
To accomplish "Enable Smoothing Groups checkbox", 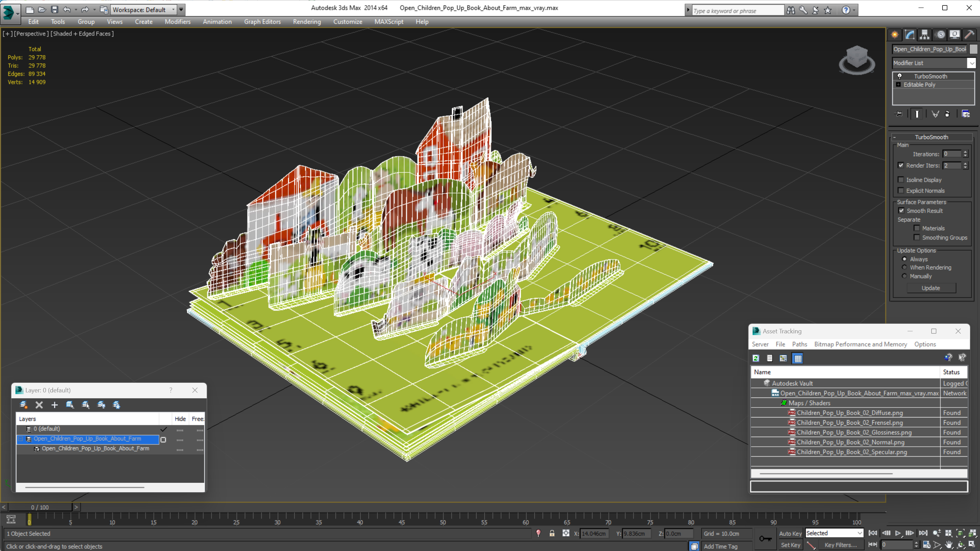I will click(x=917, y=237).
